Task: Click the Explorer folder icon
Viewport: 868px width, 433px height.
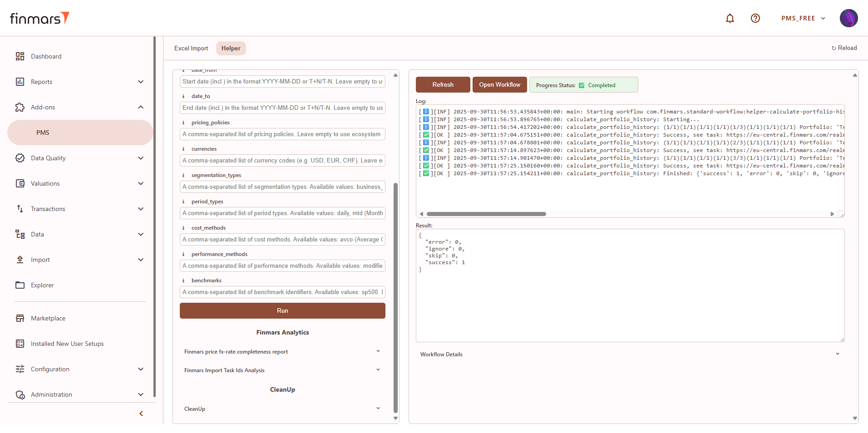Action: point(20,285)
